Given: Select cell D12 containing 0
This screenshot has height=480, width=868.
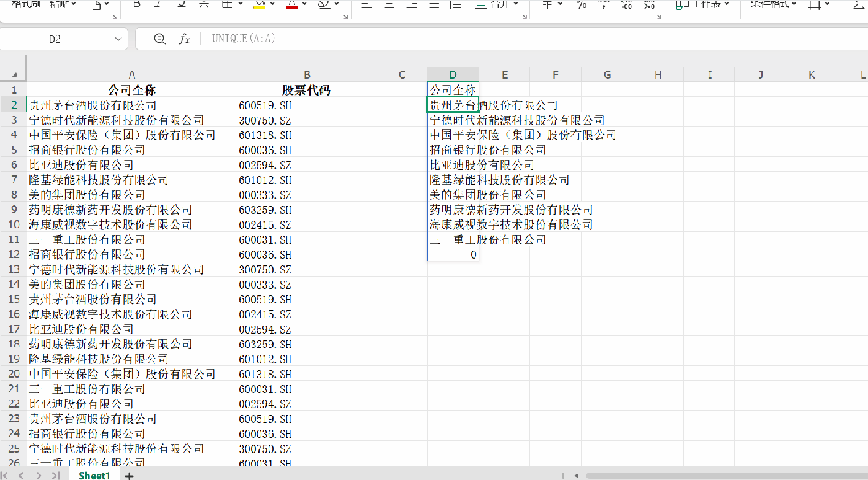Looking at the screenshot, I should tap(453, 254).
